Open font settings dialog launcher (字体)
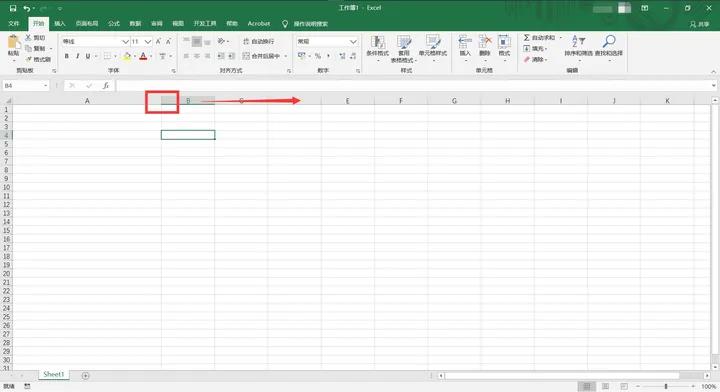This screenshot has width=720, height=392. [x=173, y=71]
